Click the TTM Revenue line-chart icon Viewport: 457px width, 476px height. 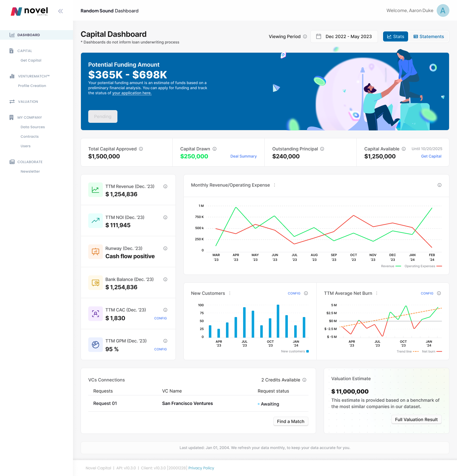click(95, 189)
